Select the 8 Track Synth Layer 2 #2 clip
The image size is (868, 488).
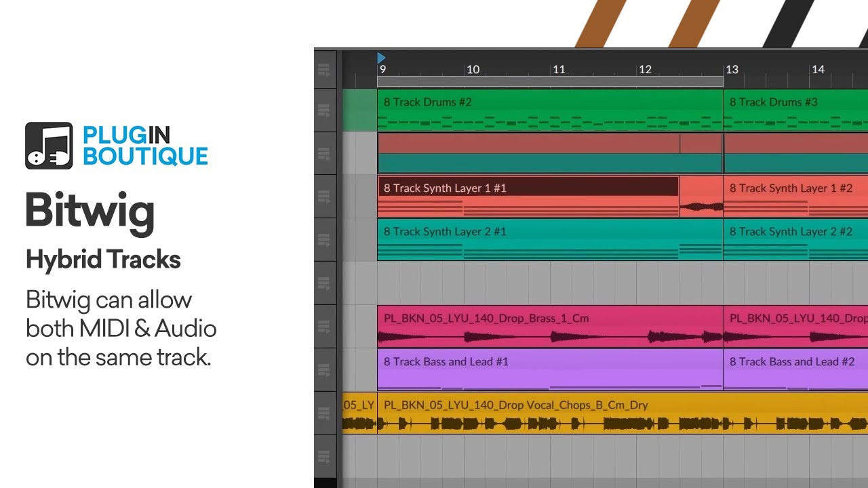click(795, 240)
